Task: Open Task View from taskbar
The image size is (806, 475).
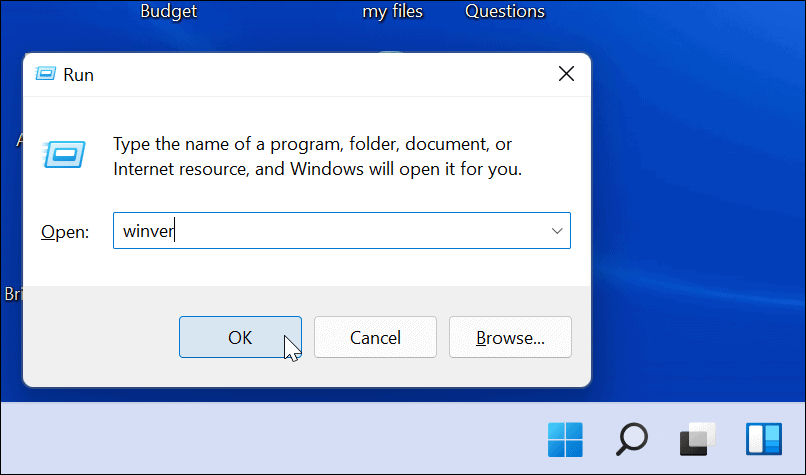Action: click(698, 440)
